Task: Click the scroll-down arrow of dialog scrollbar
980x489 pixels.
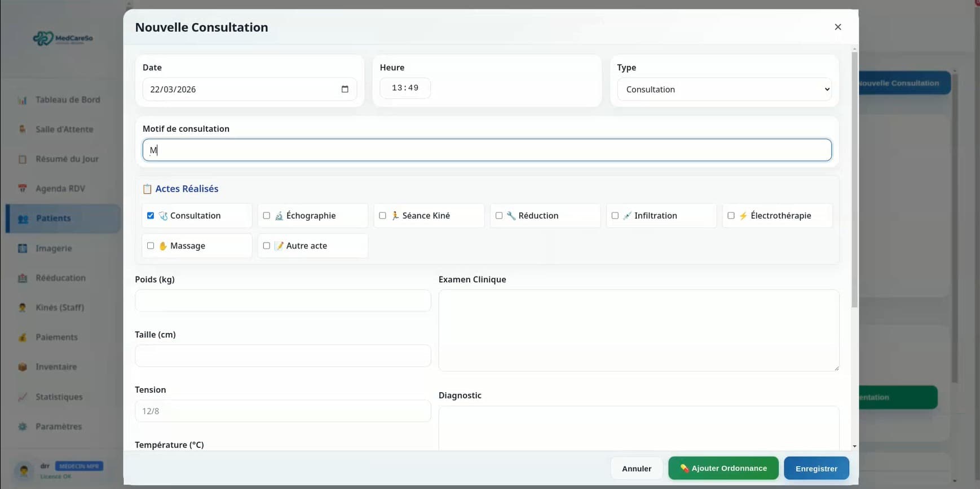Action: coord(854,446)
